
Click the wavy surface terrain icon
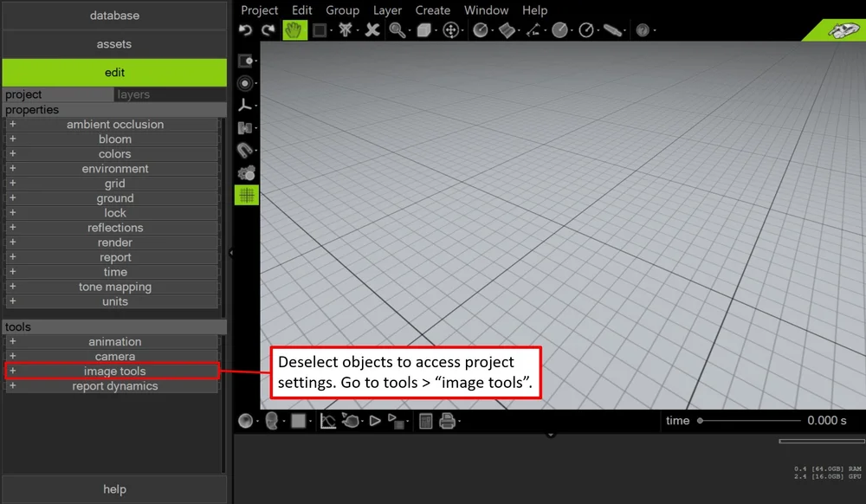[x=507, y=29]
